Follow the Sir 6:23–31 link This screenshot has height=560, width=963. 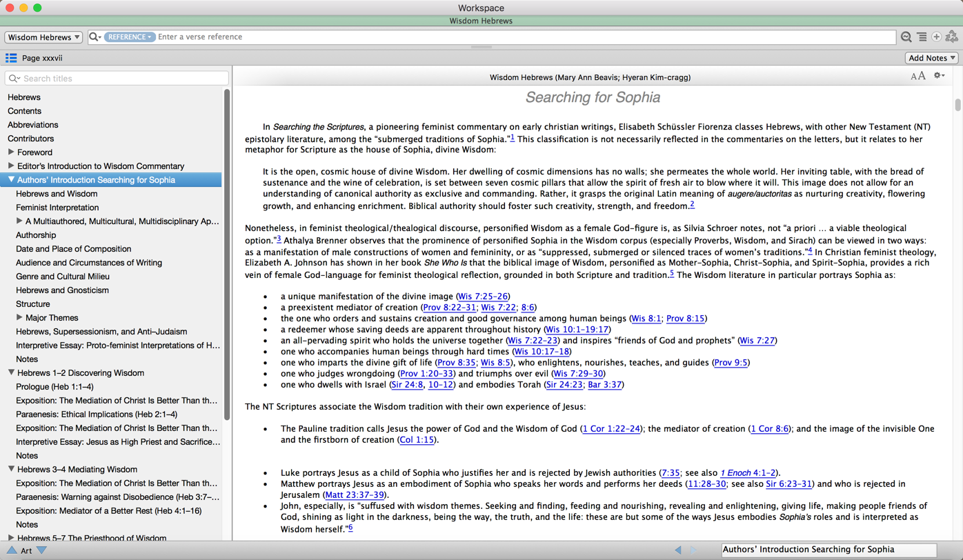pyautogui.click(x=788, y=484)
